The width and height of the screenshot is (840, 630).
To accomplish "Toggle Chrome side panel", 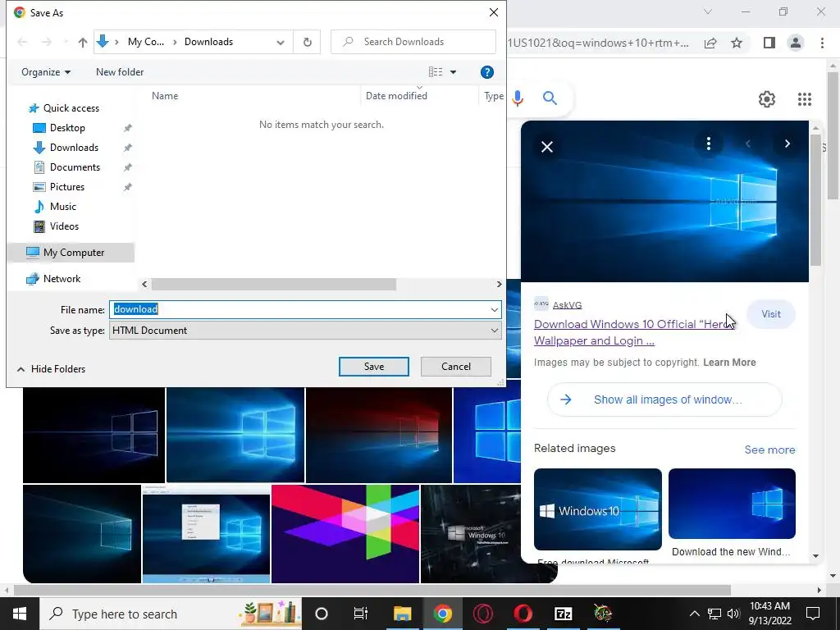I will (769, 43).
